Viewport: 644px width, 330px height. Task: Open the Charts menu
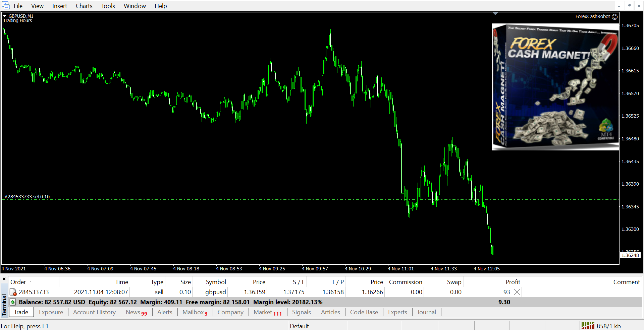tap(84, 6)
